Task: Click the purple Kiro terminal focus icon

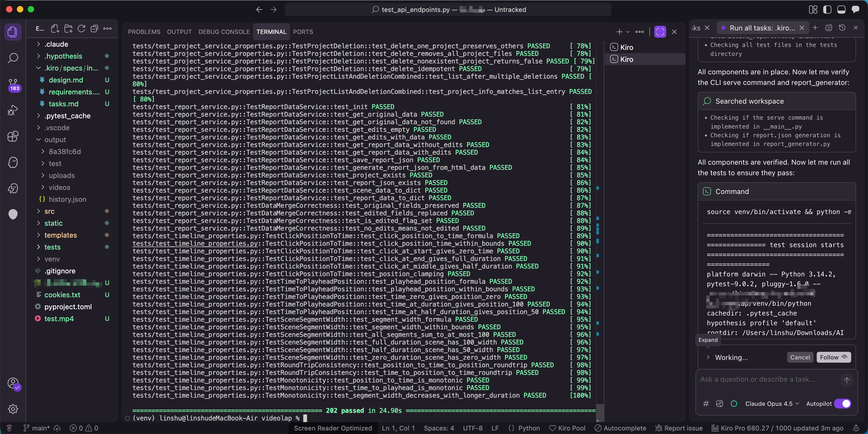Action: tap(660, 32)
